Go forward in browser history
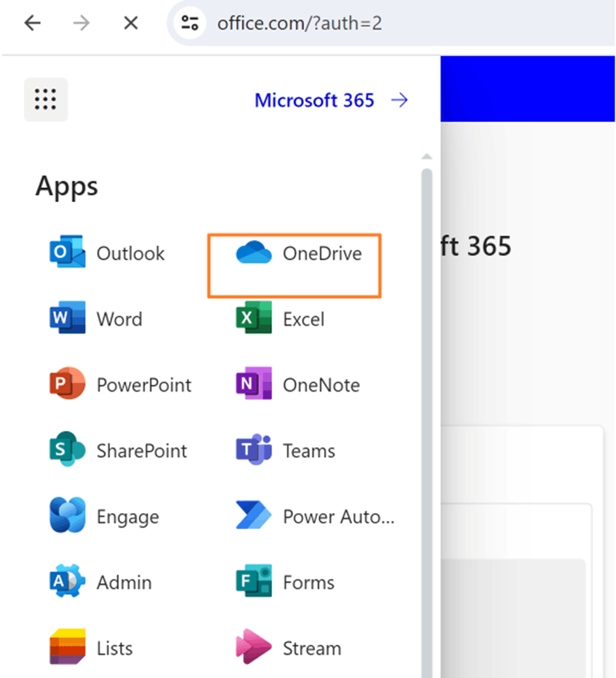The width and height of the screenshot is (616, 678). coord(81,23)
